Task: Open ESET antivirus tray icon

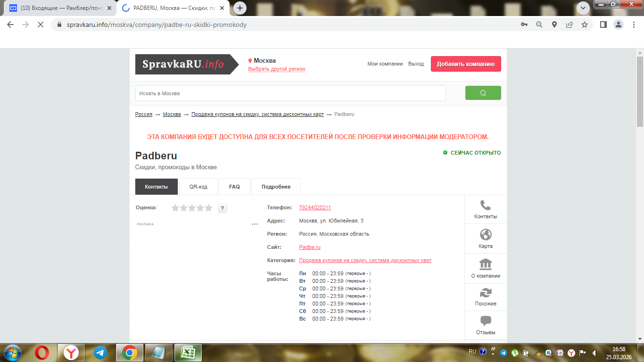Action: click(x=549, y=353)
